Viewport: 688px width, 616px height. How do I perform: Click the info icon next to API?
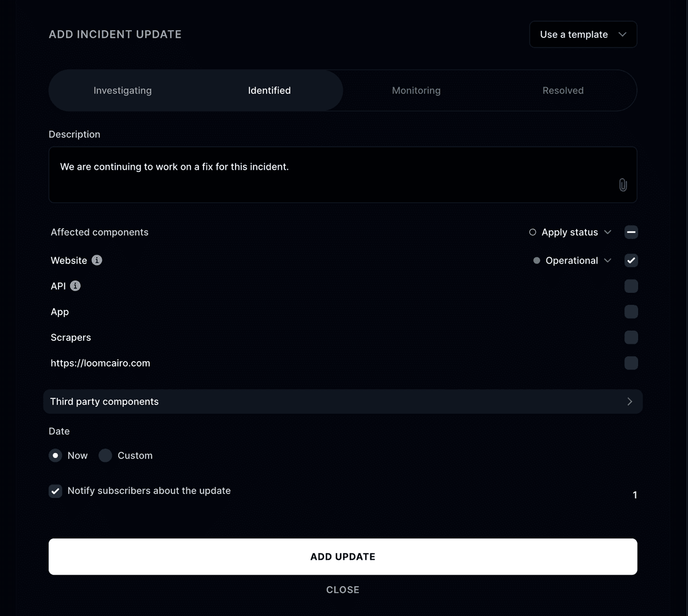pos(76,285)
